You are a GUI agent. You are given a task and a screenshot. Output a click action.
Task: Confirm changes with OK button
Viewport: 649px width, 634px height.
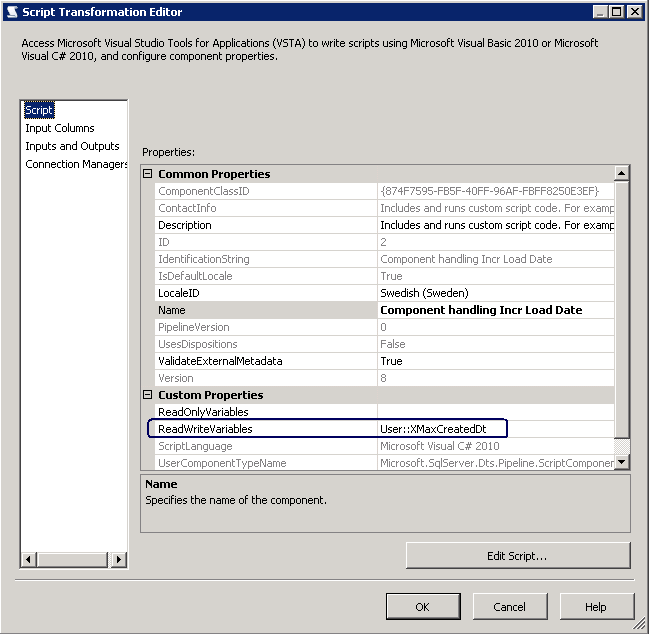422,607
